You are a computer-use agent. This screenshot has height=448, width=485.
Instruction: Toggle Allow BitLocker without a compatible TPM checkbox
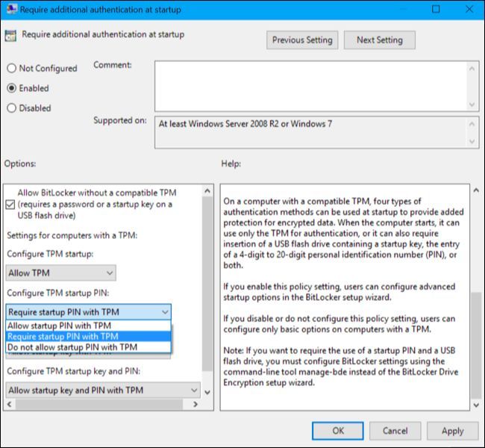tap(10, 204)
